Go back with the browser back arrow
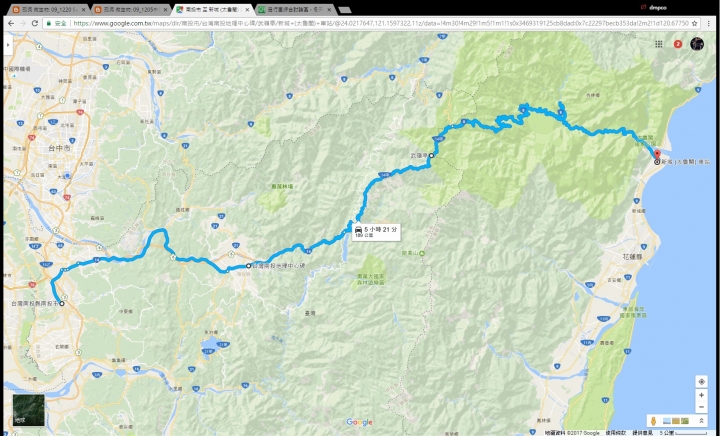The width and height of the screenshot is (720, 436). click(x=11, y=23)
